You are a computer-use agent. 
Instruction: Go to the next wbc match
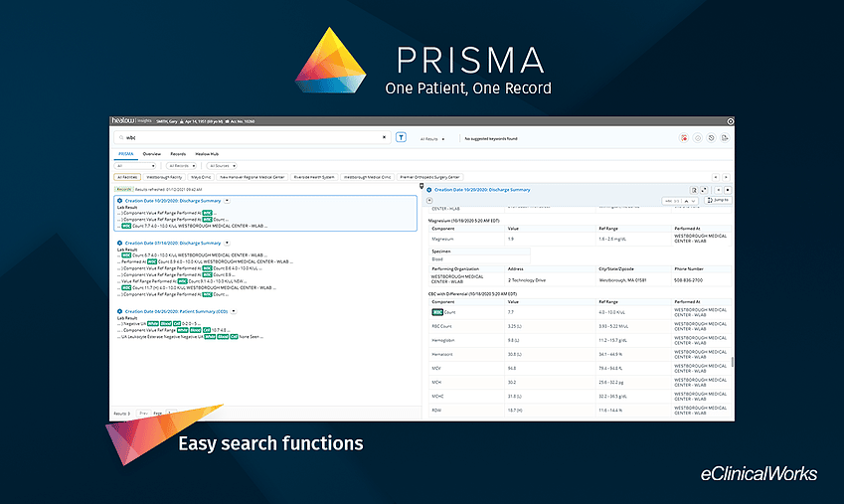coord(693,201)
